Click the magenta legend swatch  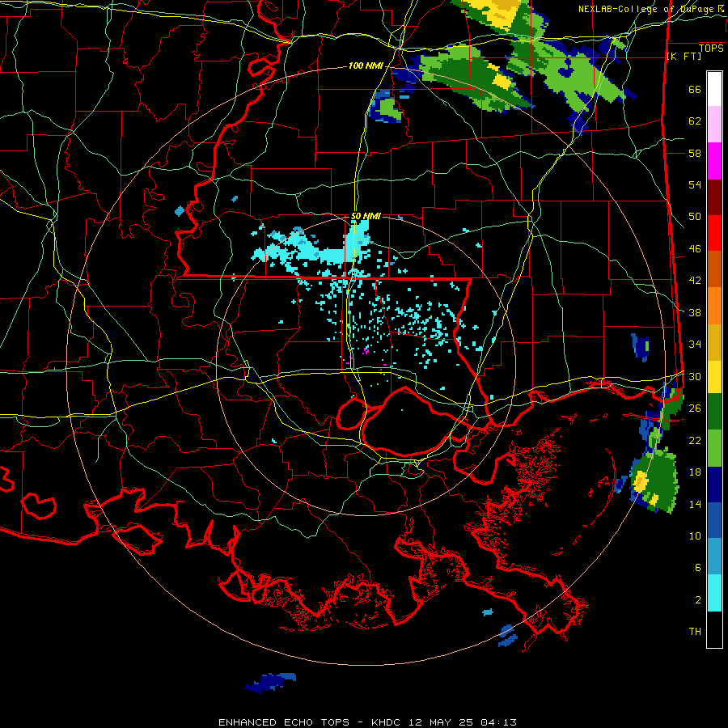[x=714, y=161]
